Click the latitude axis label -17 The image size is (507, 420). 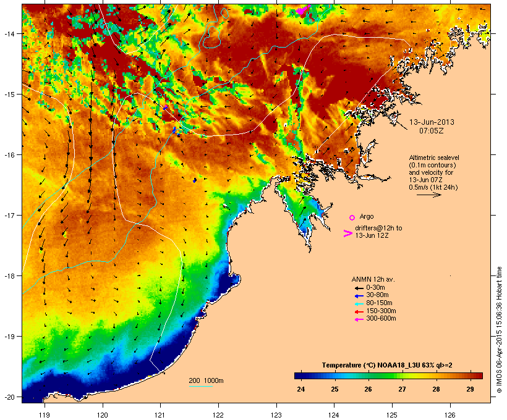pyautogui.click(x=9, y=215)
